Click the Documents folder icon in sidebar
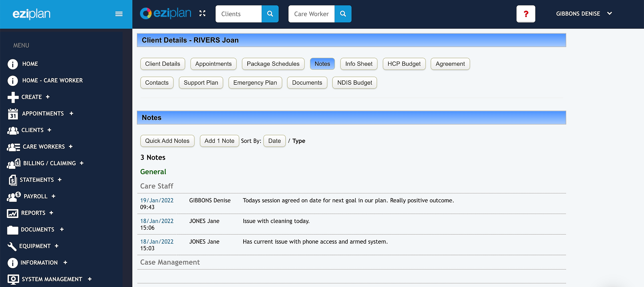 click(x=13, y=230)
